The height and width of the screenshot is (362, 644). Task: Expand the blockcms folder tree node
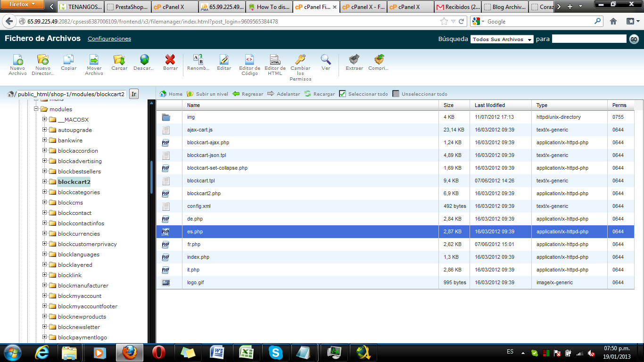click(44, 202)
